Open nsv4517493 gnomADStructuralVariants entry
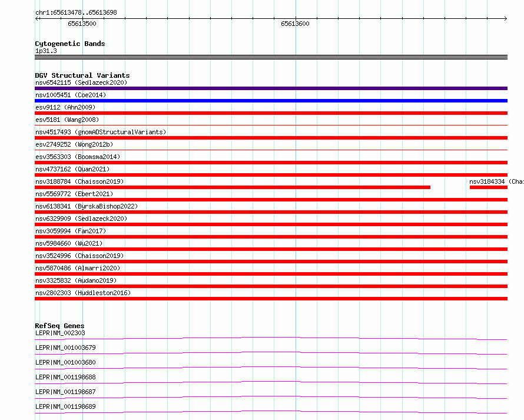This screenshot has width=524, height=420. tap(271, 138)
